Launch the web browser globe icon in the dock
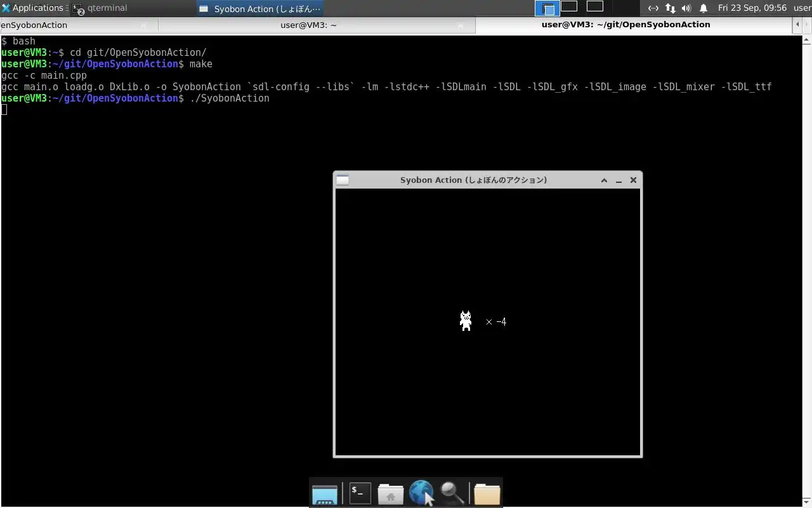Screen dimensions: 812x508 tap(421, 493)
